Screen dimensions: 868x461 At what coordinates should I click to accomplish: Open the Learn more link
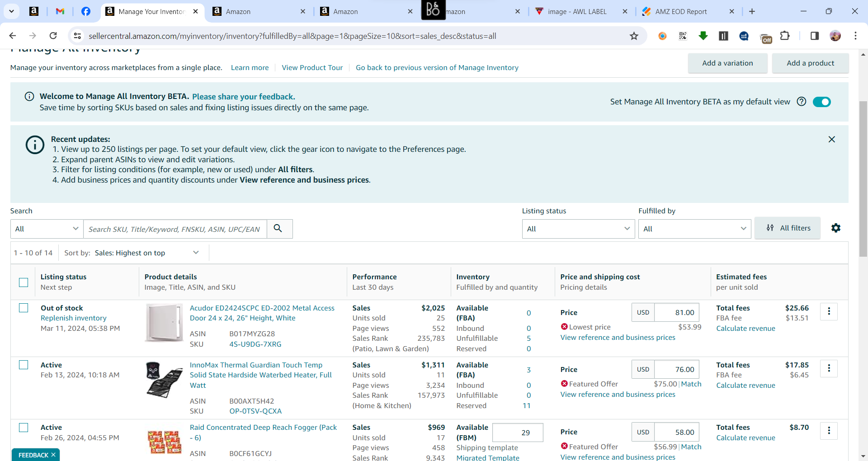point(250,67)
